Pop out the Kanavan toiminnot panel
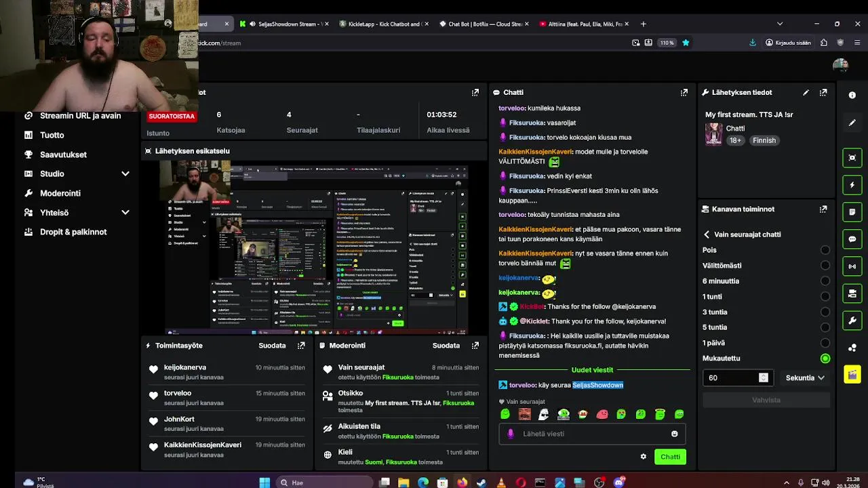868x488 pixels. click(823, 209)
